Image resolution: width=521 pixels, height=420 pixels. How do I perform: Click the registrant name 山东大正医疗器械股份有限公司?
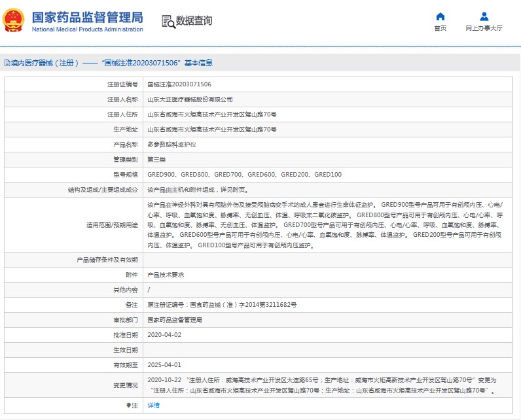coord(190,99)
